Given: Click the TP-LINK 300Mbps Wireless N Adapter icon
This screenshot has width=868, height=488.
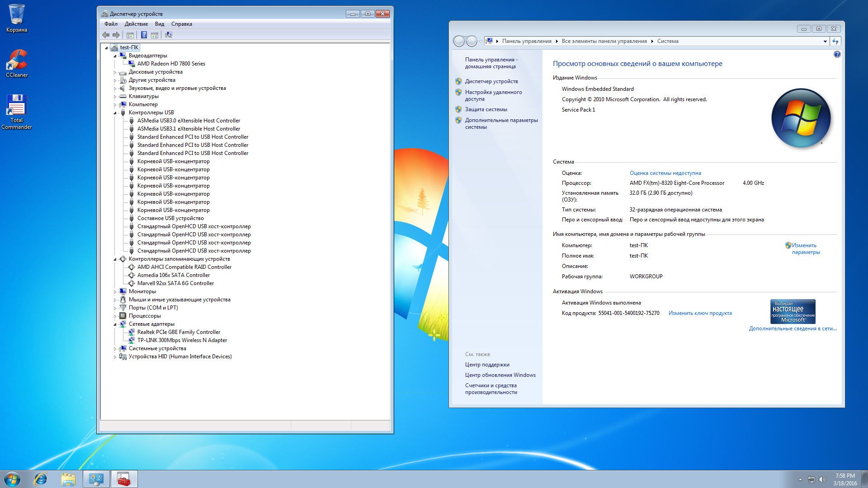Looking at the screenshot, I should 132,340.
